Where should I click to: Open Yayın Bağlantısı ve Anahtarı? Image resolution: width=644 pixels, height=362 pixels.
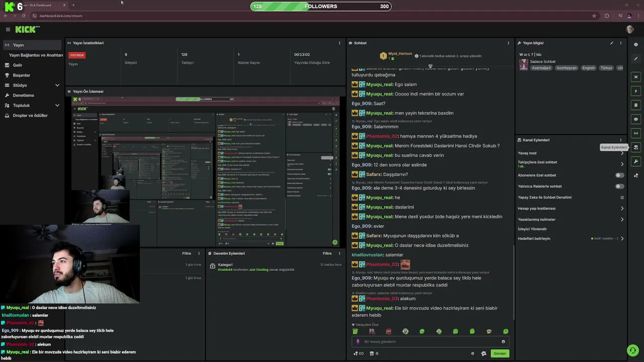coord(35,55)
